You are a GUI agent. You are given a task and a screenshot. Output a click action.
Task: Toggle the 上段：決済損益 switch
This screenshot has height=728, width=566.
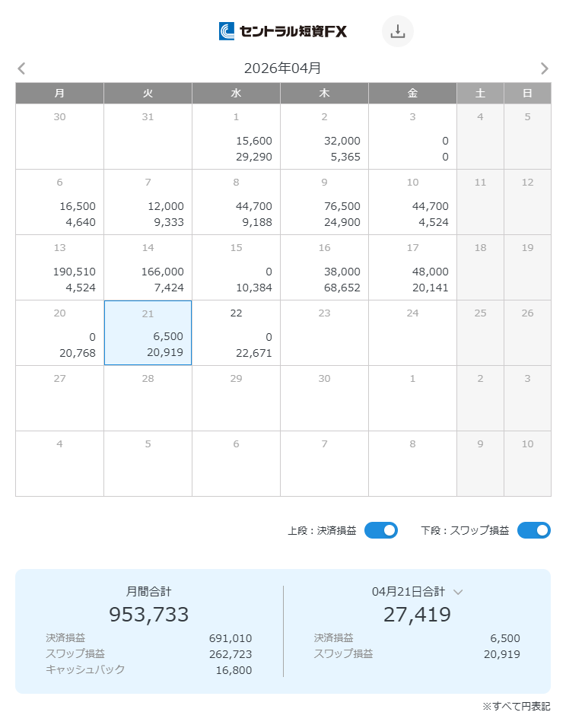click(x=380, y=530)
